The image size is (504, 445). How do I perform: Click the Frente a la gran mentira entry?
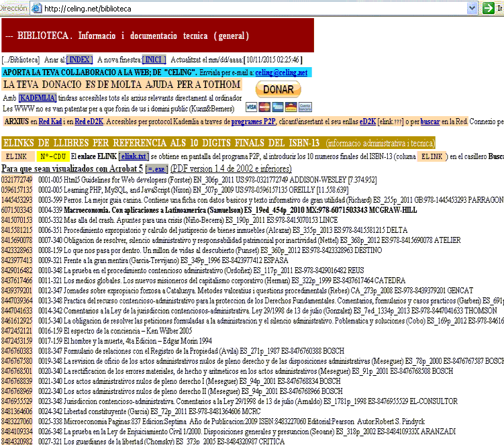(x=163, y=260)
